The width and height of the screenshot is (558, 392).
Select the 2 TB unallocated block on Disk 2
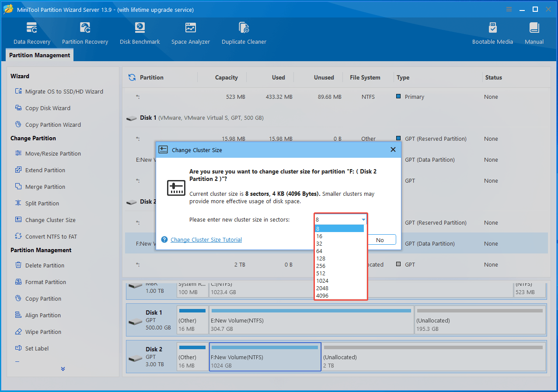click(x=434, y=357)
